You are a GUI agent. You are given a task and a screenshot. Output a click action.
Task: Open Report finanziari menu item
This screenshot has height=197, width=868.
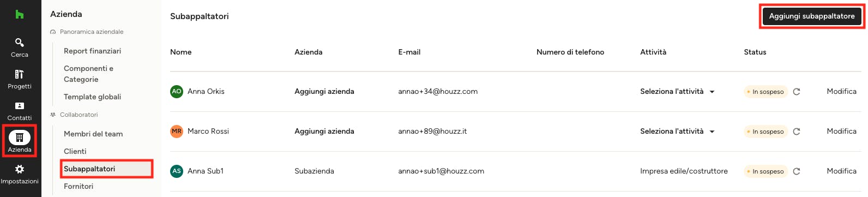point(93,51)
